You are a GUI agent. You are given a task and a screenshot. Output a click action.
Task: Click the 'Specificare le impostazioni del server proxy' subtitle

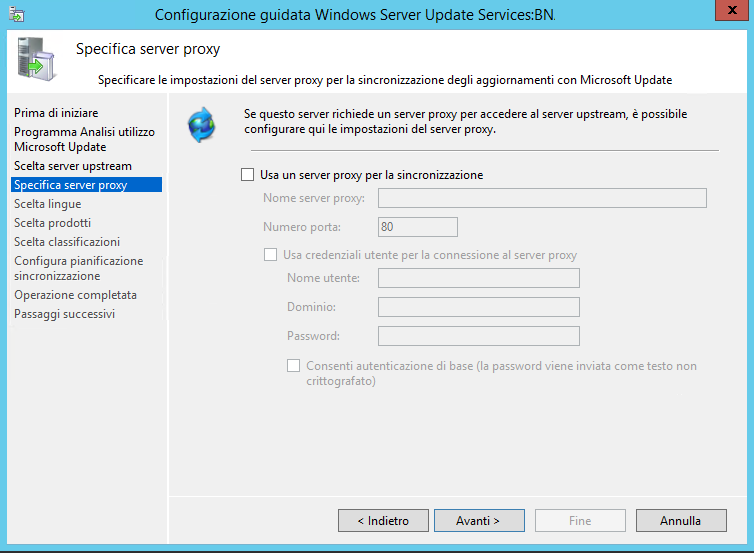[x=385, y=80]
